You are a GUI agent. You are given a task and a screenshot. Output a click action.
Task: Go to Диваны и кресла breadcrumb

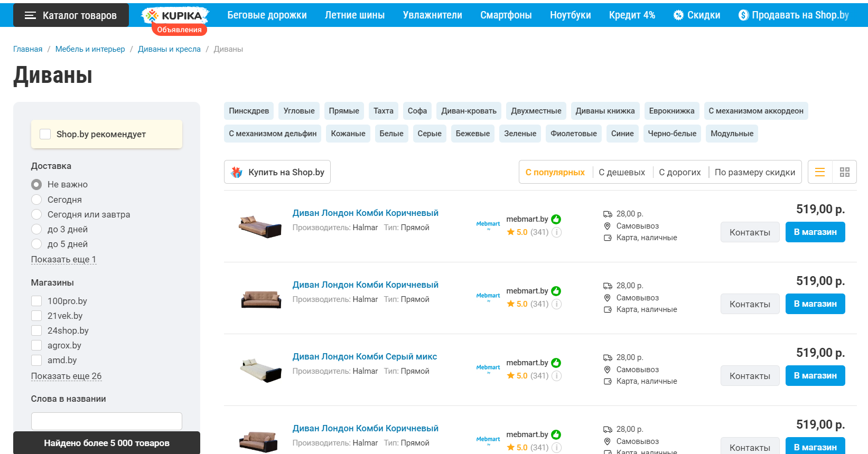coord(169,49)
